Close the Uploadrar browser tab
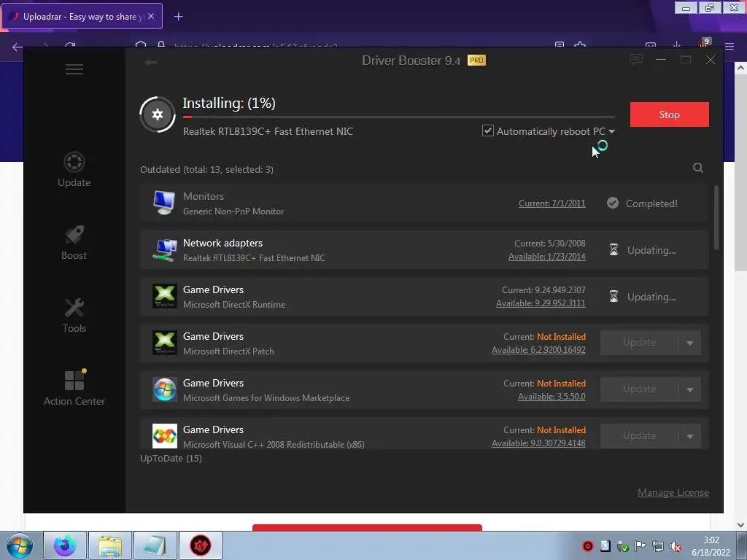The width and height of the screenshot is (747, 560). (151, 16)
